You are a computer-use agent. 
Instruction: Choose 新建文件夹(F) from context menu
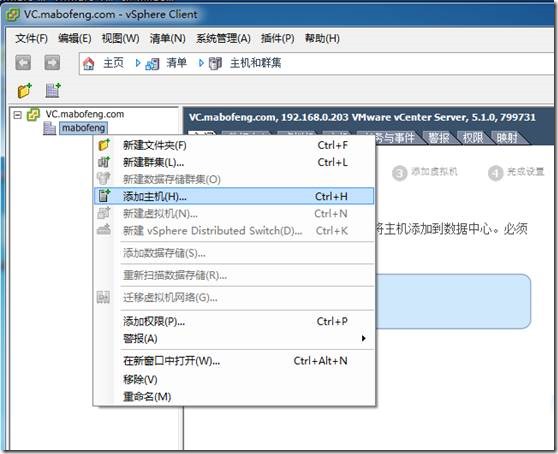tap(234, 145)
